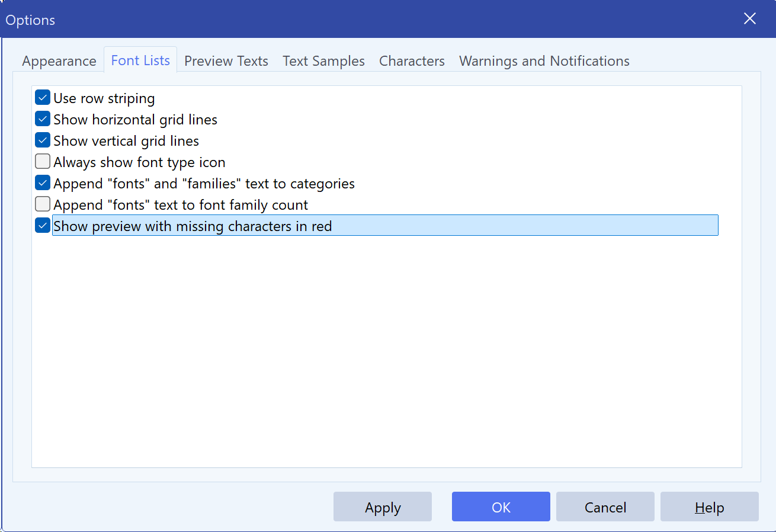The height and width of the screenshot is (532, 776).
Task: Open the Preview Texts tab
Action: [x=226, y=61]
